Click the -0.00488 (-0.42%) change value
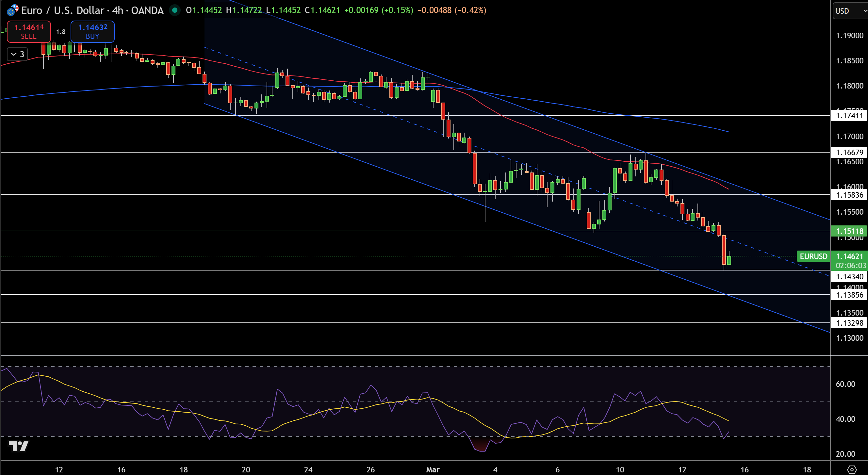The height and width of the screenshot is (475, 868). [x=452, y=10]
